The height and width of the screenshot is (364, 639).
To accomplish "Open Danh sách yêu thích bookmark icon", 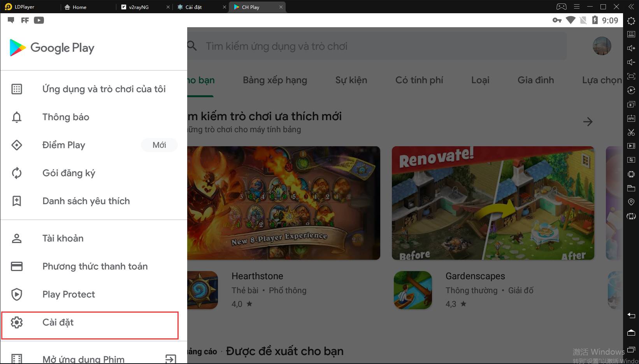I will pos(17,201).
